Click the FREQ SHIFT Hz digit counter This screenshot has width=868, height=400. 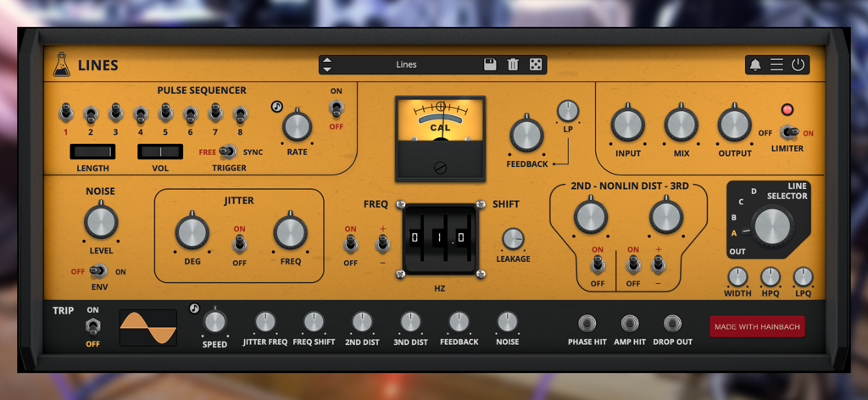pos(440,238)
